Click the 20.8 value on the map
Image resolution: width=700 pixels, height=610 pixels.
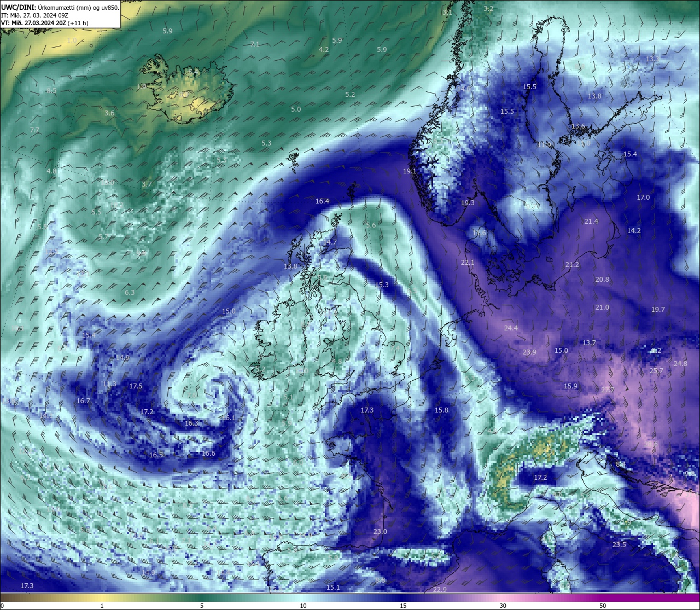(x=602, y=280)
